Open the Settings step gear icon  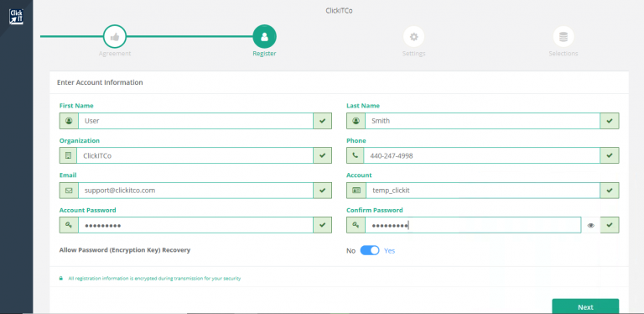tap(414, 37)
